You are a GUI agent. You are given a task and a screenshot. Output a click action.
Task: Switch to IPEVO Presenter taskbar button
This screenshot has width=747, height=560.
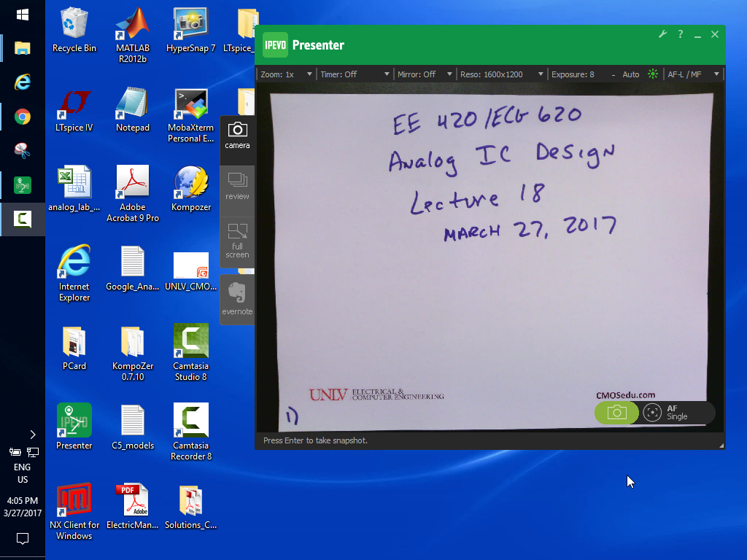pyautogui.click(x=23, y=184)
